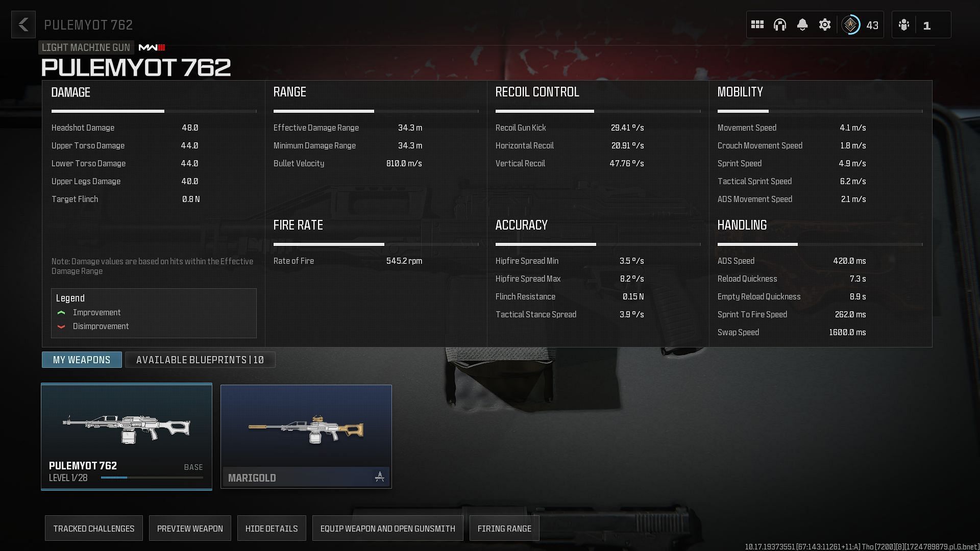The image size is (980, 551).
Task: Click the MARIGOLD blueprint thumbnail
Action: 306,435
